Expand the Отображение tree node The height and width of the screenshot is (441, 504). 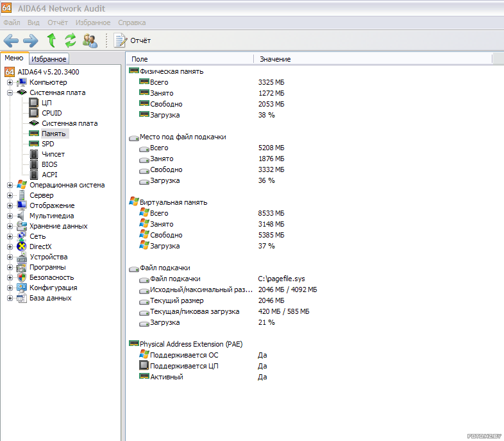pyautogui.click(x=10, y=205)
